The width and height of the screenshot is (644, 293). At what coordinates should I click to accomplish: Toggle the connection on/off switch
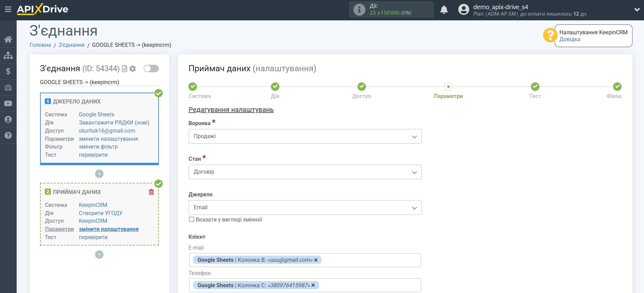[x=151, y=69]
